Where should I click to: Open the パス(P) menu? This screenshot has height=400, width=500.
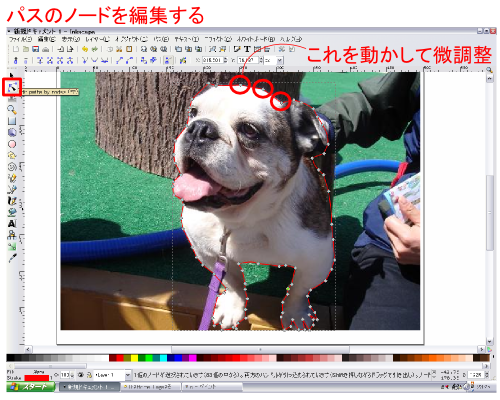tap(161, 39)
